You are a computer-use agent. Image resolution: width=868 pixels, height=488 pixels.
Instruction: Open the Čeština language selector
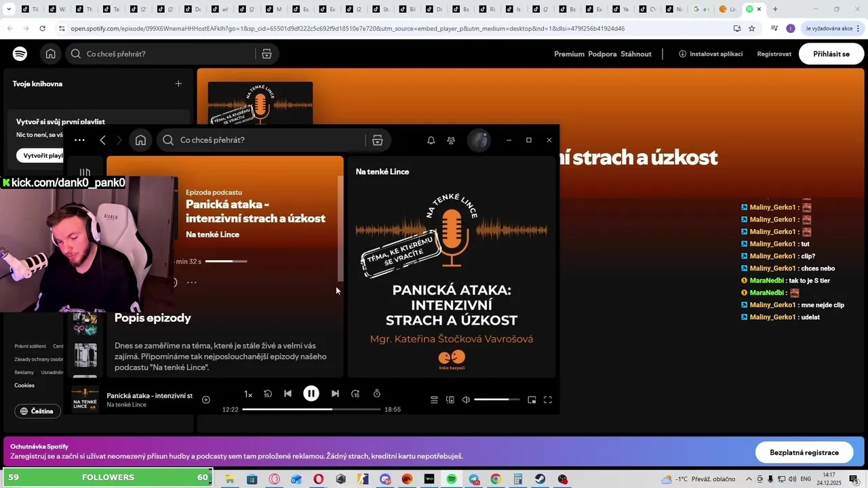(37, 411)
